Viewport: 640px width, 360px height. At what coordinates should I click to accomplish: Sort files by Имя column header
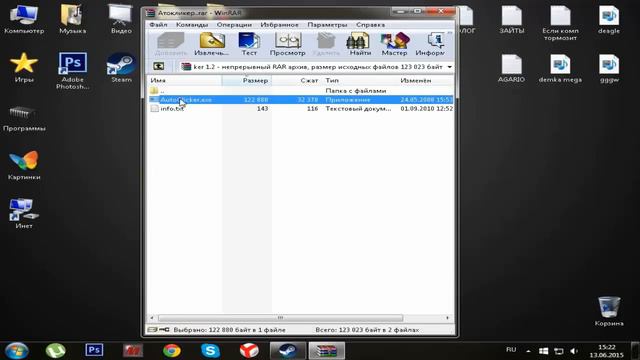pyautogui.click(x=184, y=80)
